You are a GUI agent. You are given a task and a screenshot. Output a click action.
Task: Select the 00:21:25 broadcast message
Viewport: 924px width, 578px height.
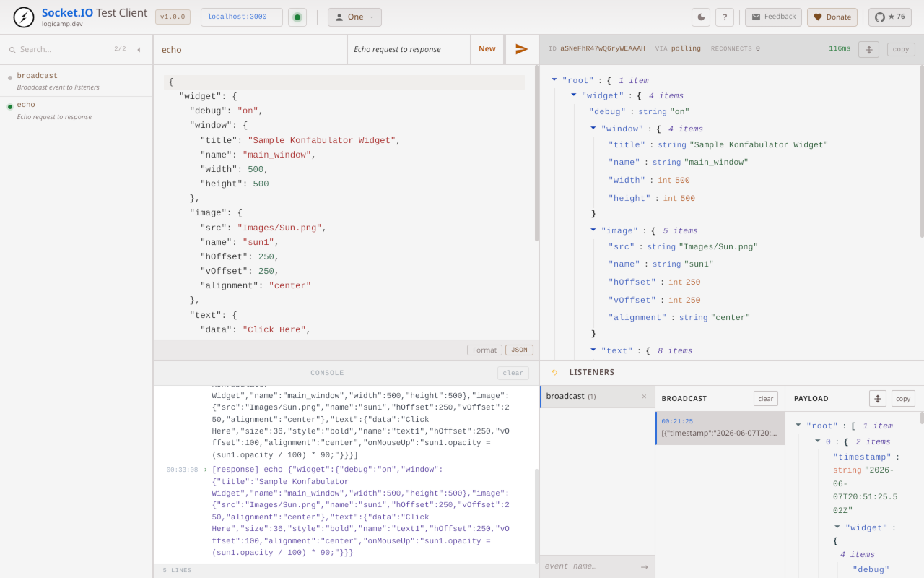(x=720, y=428)
